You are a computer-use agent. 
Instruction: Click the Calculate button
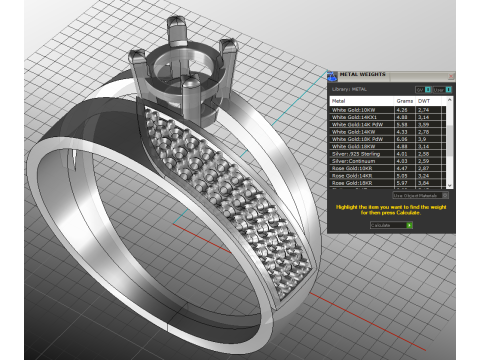(x=391, y=225)
